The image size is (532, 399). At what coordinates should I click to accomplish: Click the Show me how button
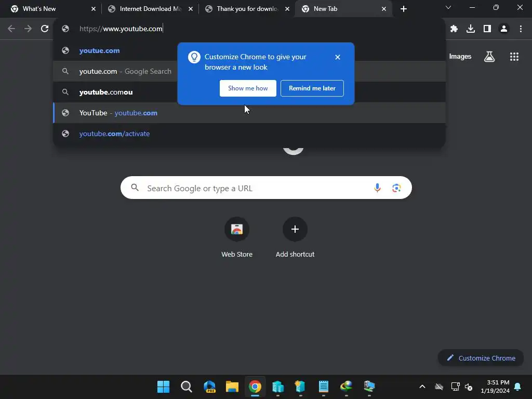[x=248, y=88]
